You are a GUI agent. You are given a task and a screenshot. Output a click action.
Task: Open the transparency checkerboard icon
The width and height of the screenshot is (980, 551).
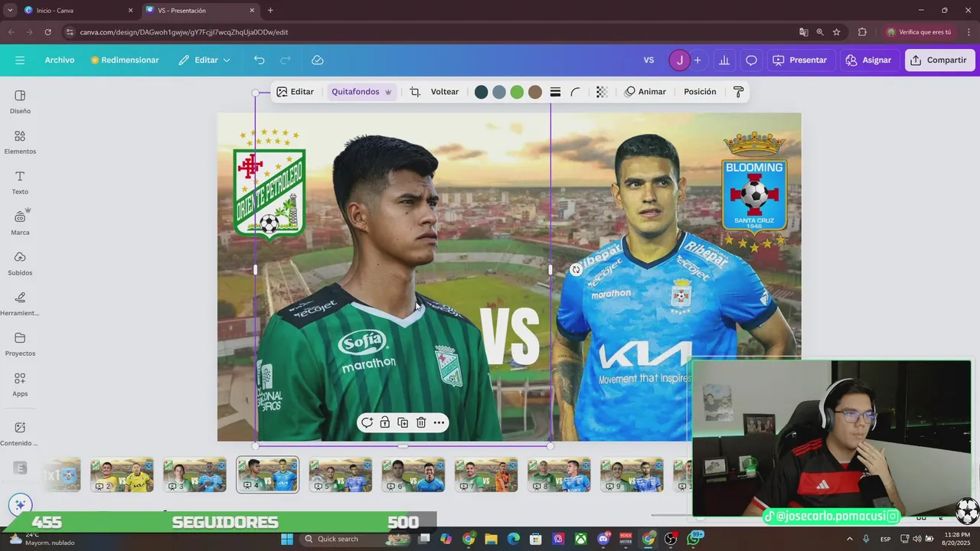[602, 92]
